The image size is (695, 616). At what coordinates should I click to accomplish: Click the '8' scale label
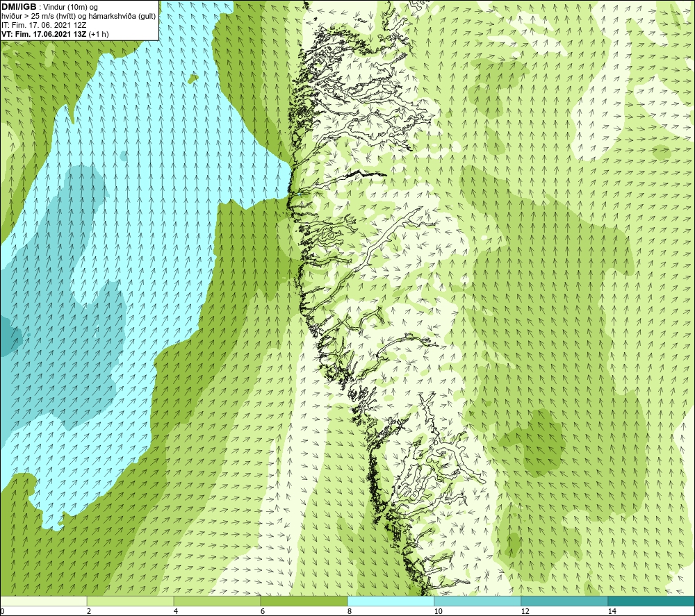click(350, 611)
